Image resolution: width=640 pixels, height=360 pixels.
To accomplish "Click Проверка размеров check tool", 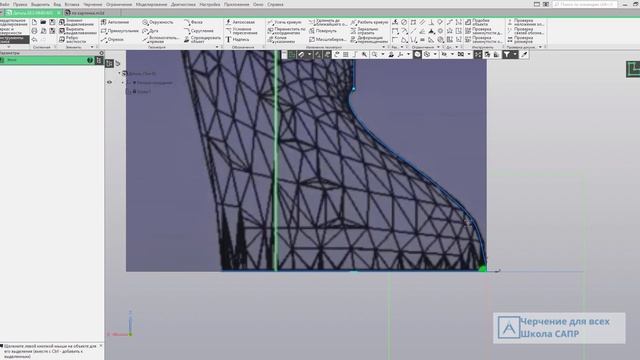I will pyautogui.click(x=520, y=40).
